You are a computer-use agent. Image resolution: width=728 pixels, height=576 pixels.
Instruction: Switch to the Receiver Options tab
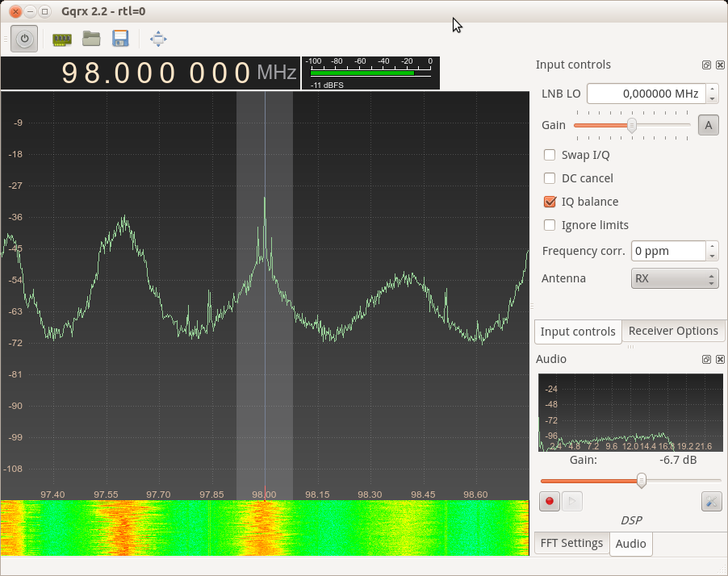point(673,331)
